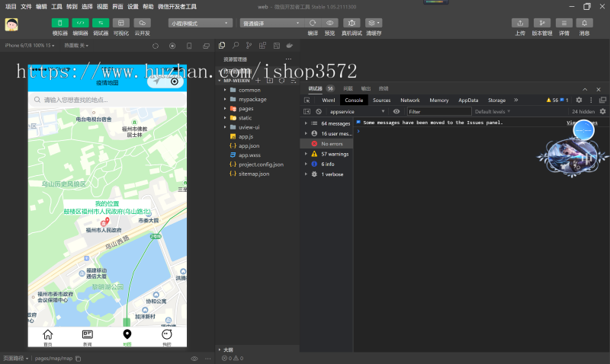Toggle the debugger panel button
Screen dimensions: 610x364
point(101,23)
